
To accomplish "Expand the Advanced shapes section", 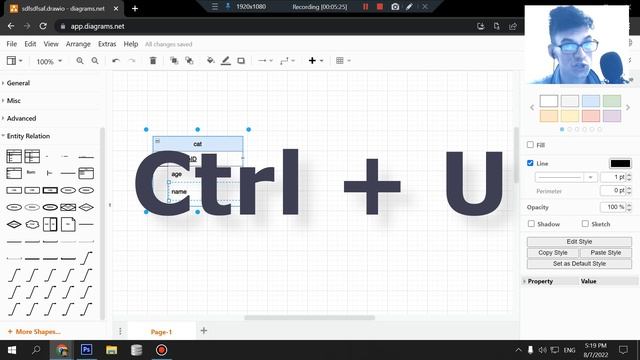I will click(x=21, y=118).
